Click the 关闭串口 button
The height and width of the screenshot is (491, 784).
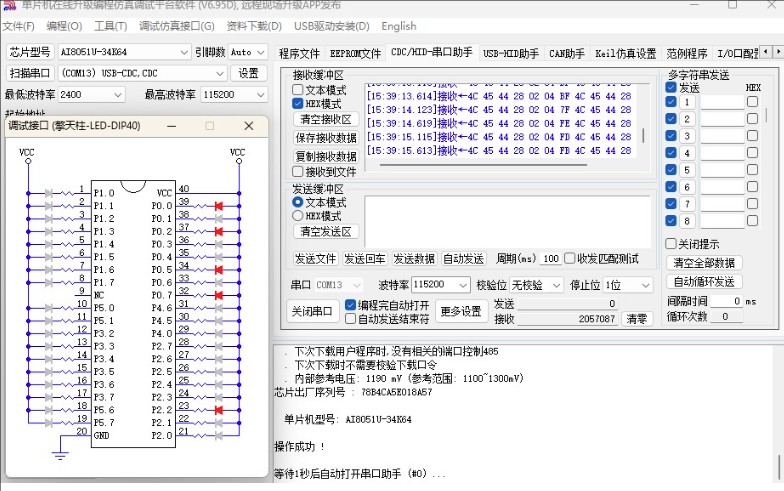312,311
